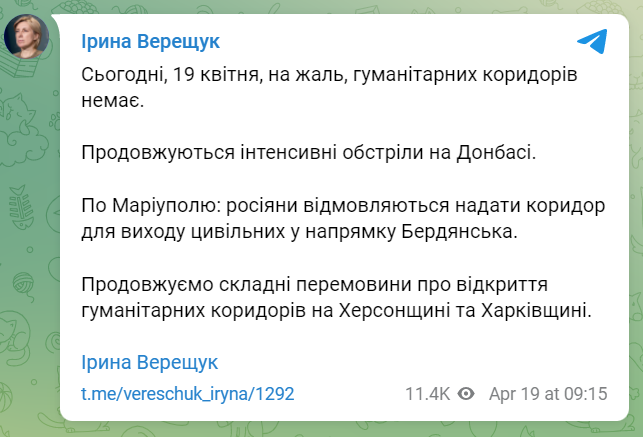
Task: Click the word Харківщині in the last line
Action: click(536, 311)
